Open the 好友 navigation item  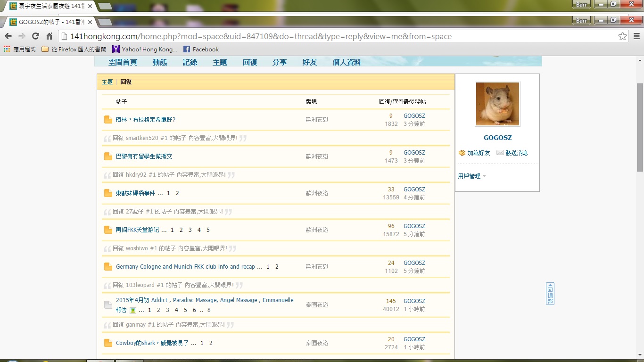[x=310, y=62]
